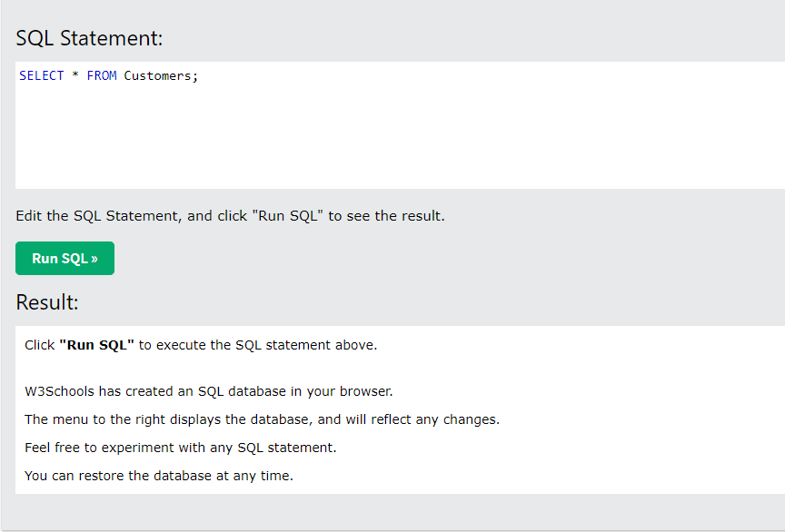
Task: Click the Customers table name in editor
Action: click(x=156, y=75)
